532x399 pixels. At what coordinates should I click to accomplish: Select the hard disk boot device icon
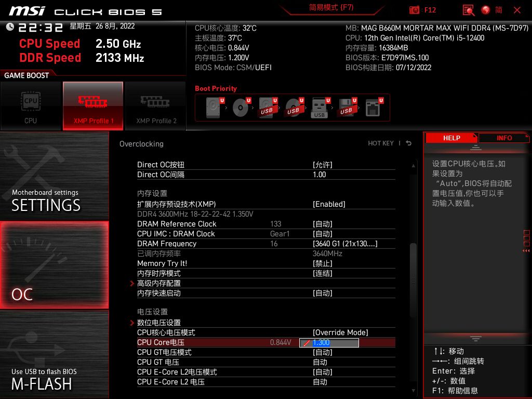point(215,108)
